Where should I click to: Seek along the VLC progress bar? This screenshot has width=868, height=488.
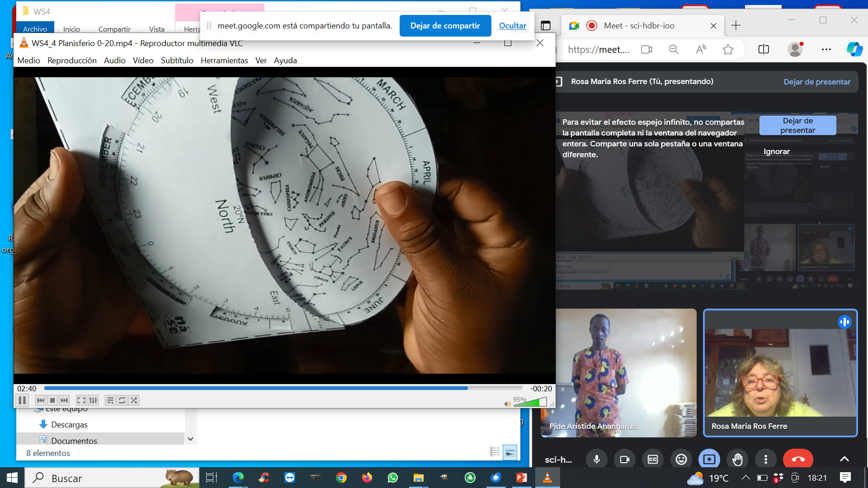283,388
